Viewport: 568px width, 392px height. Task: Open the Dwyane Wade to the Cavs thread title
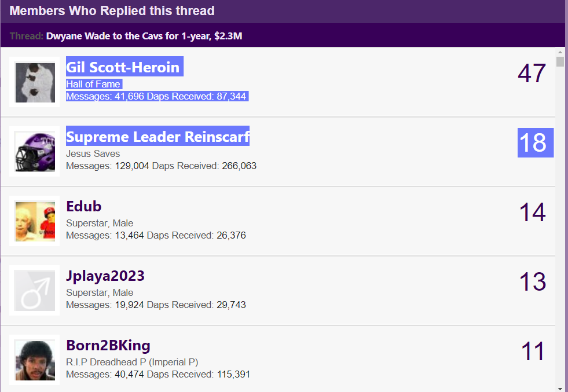[x=144, y=36]
